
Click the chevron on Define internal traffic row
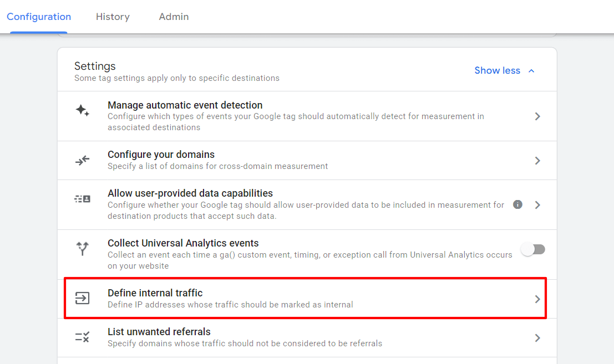(x=537, y=298)
